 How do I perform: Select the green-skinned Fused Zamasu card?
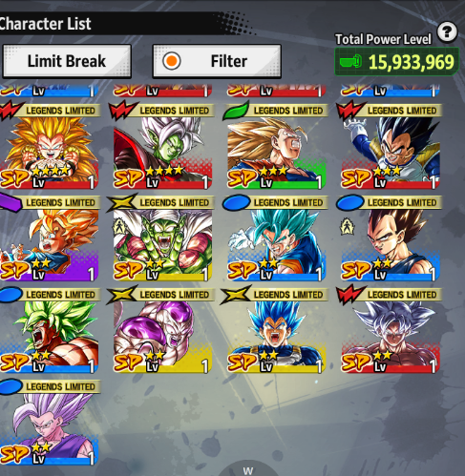[x=162, y=145]
